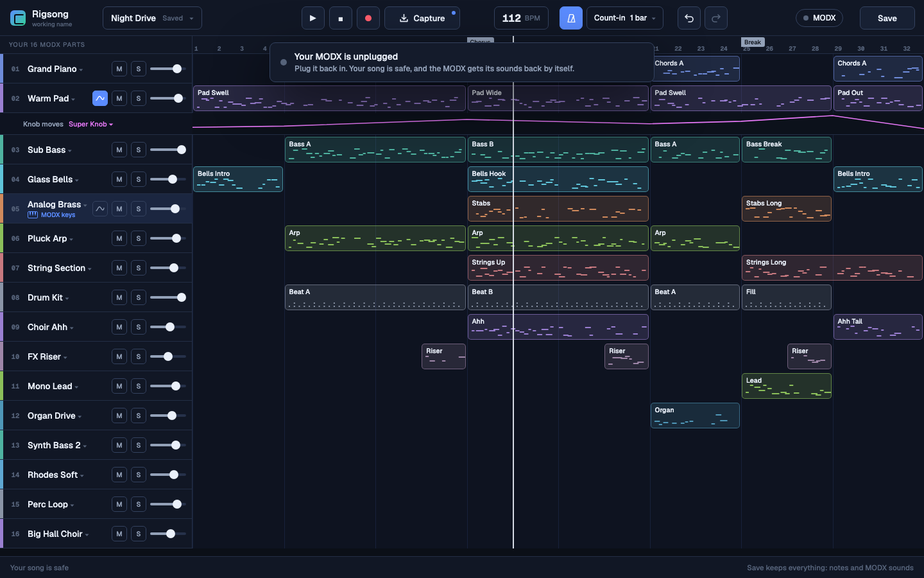Mute the Rhodes Soft part
This screenshot has height=578, width=924.
tap(119, 475)
